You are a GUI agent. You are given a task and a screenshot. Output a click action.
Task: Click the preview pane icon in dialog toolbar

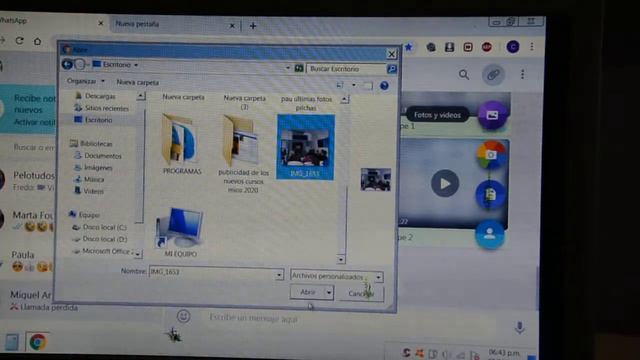pyautogui.click(x=368, y=85)
